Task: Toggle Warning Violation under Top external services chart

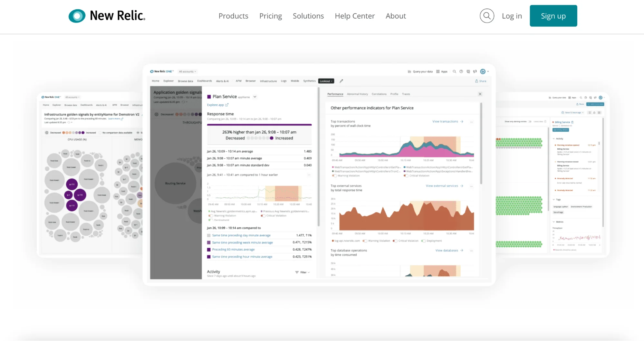Action: [365, 241]
